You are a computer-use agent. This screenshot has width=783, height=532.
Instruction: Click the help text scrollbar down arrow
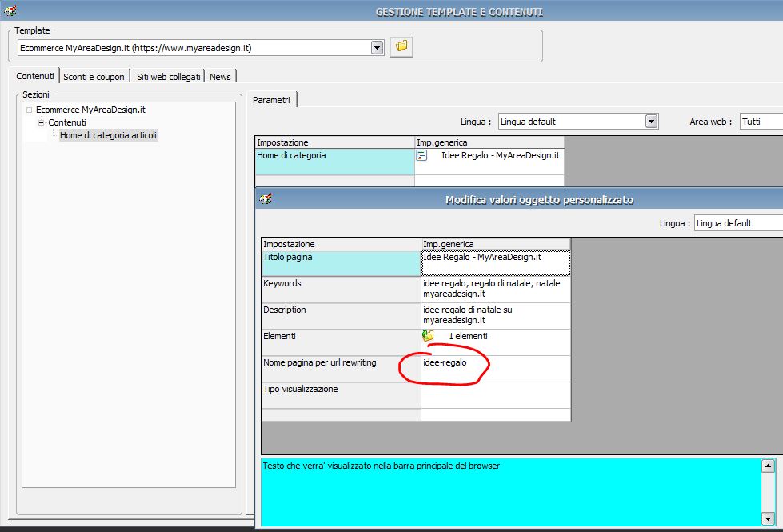pos(768,518)
